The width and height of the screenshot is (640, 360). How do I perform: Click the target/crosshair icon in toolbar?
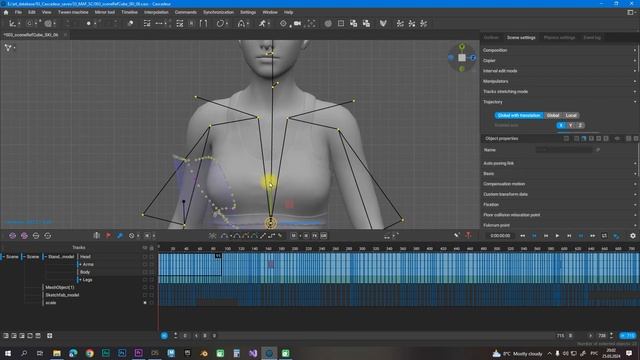pos(283,24)
